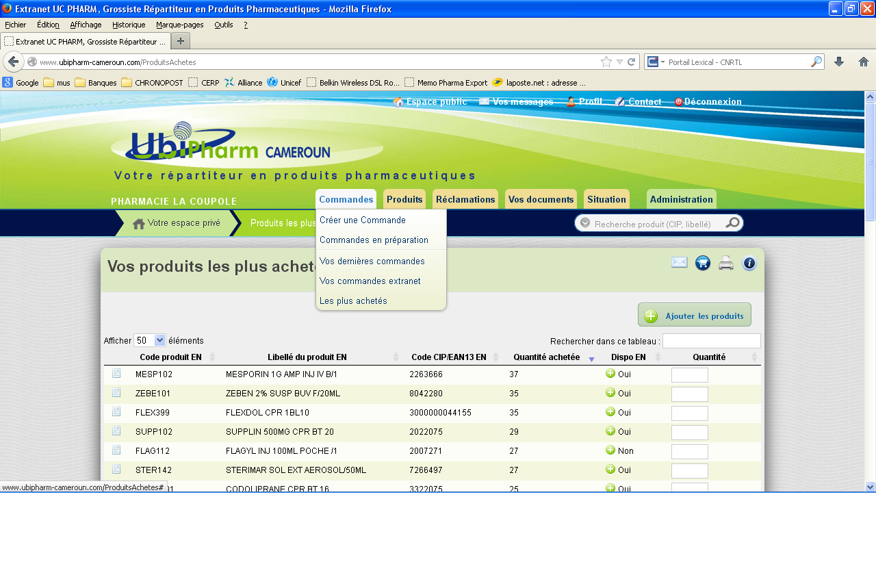Click the Portail Lexical search box
This screenshot has height=588, width=876.
coord(738,62)
